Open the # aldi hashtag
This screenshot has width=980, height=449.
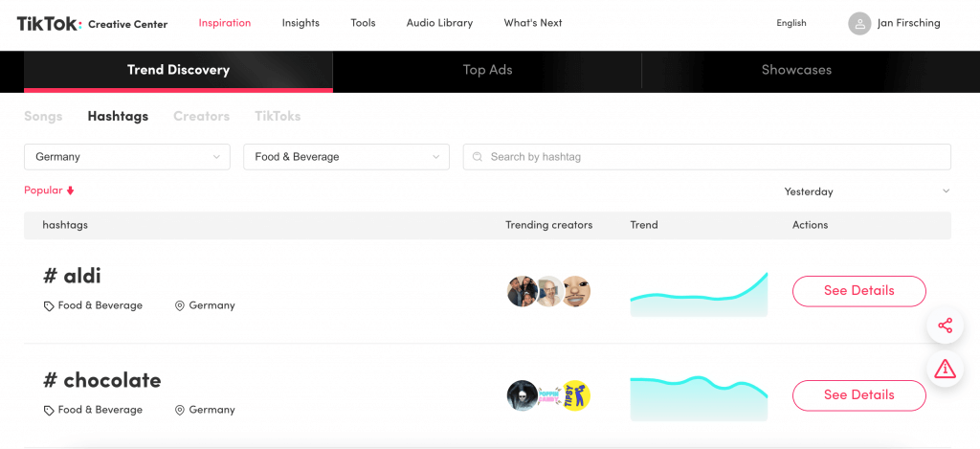72,276
